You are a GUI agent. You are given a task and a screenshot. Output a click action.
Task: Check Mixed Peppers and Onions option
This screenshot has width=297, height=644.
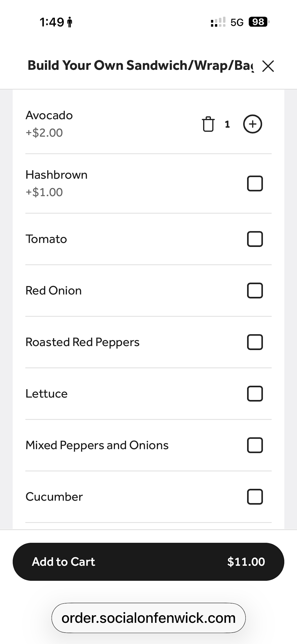(x=255, y=445)
